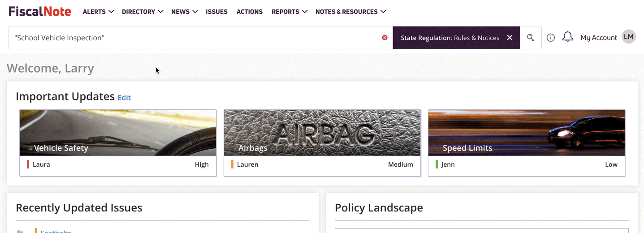The height and width of the screenshot is (233, 644).
Task: Expand the Directory menu
Action: (143, 12)
